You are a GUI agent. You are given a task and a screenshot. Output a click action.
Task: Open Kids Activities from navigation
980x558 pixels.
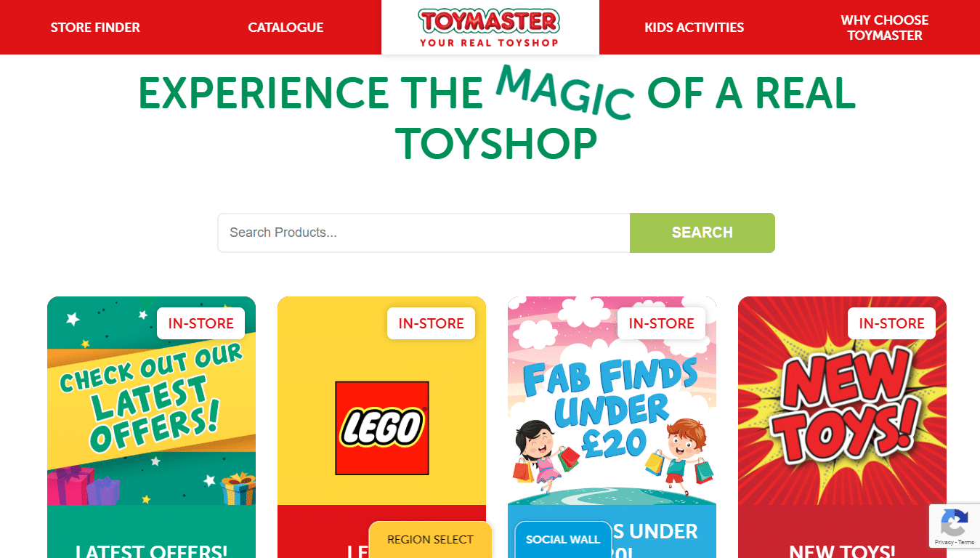coord(694,28)
